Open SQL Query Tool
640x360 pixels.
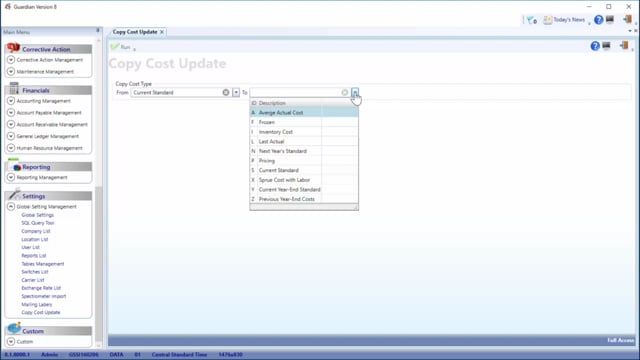pyautogui.click(x=38, y=223)
